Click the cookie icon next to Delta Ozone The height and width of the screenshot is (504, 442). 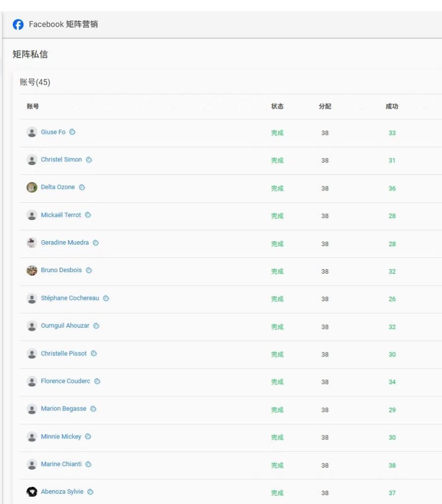click(82, 187)
